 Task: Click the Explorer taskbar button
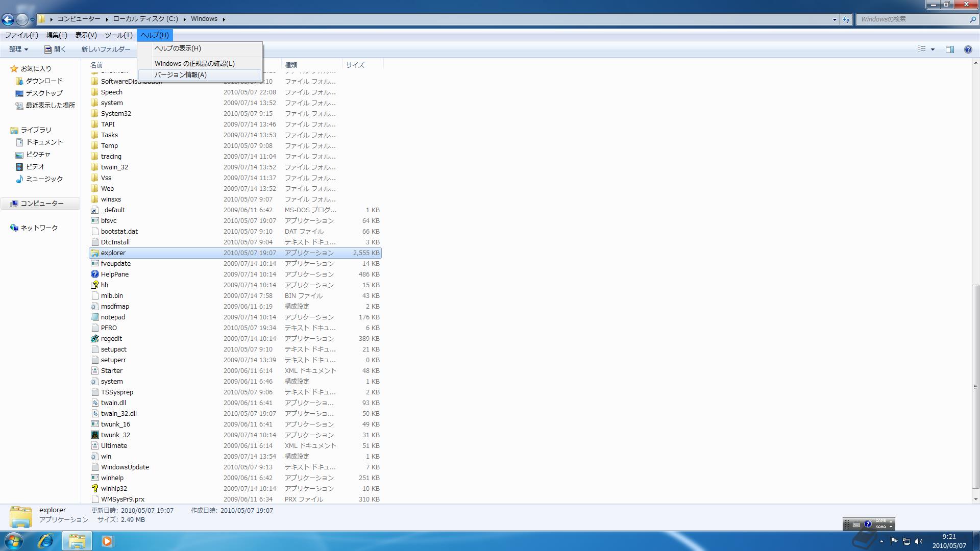(x=77, y=541)
